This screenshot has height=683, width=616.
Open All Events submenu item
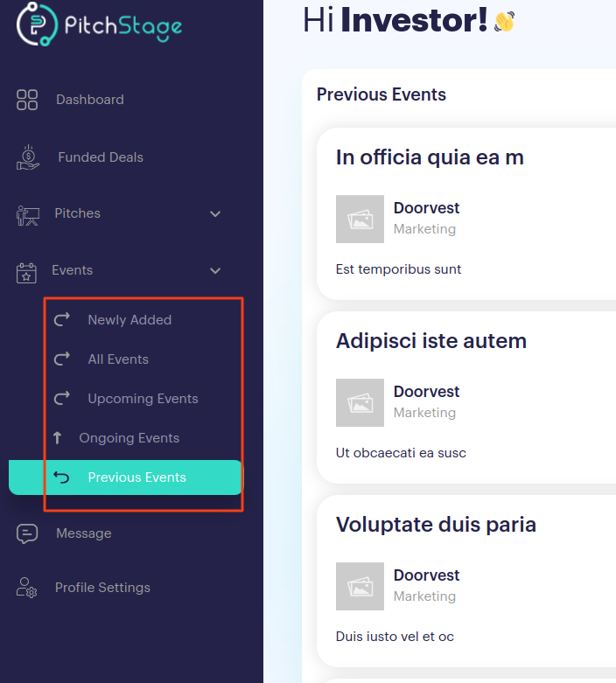[x=118, y=359]
